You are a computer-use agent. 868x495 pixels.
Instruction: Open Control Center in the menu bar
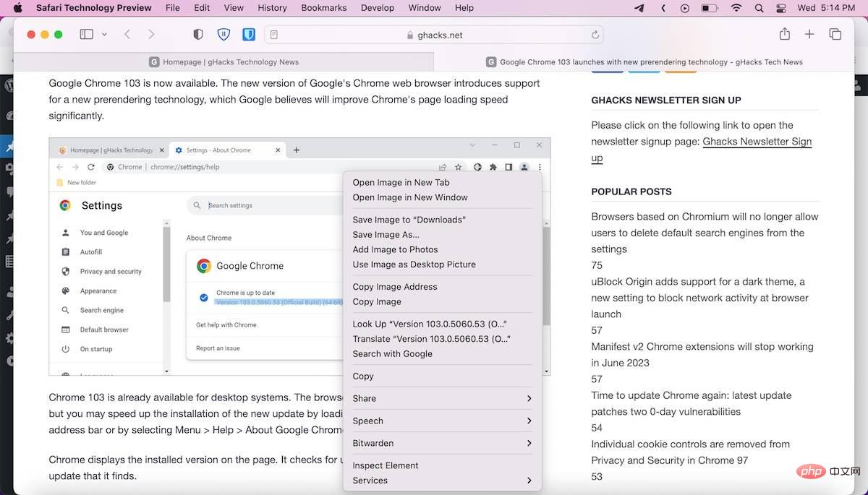coord(780,8)
